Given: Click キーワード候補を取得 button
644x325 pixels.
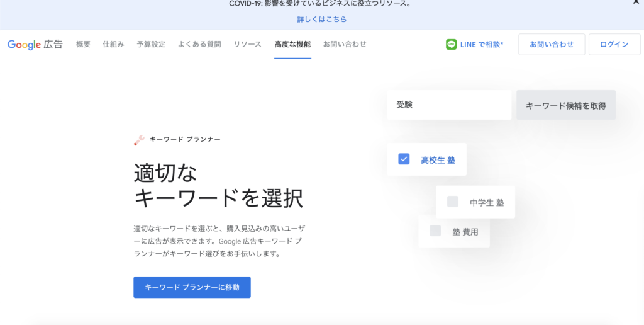Looking at the screenshot, I should (566, 105).
